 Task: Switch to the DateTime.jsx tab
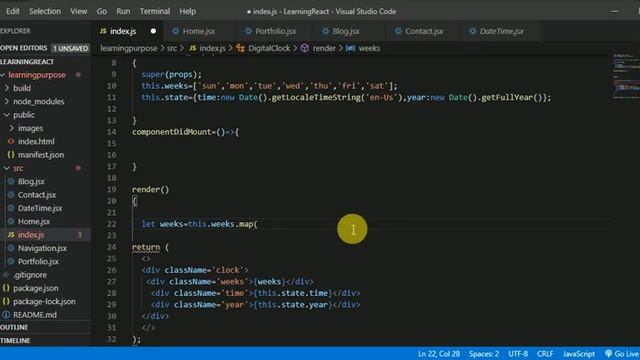point(501,31)
